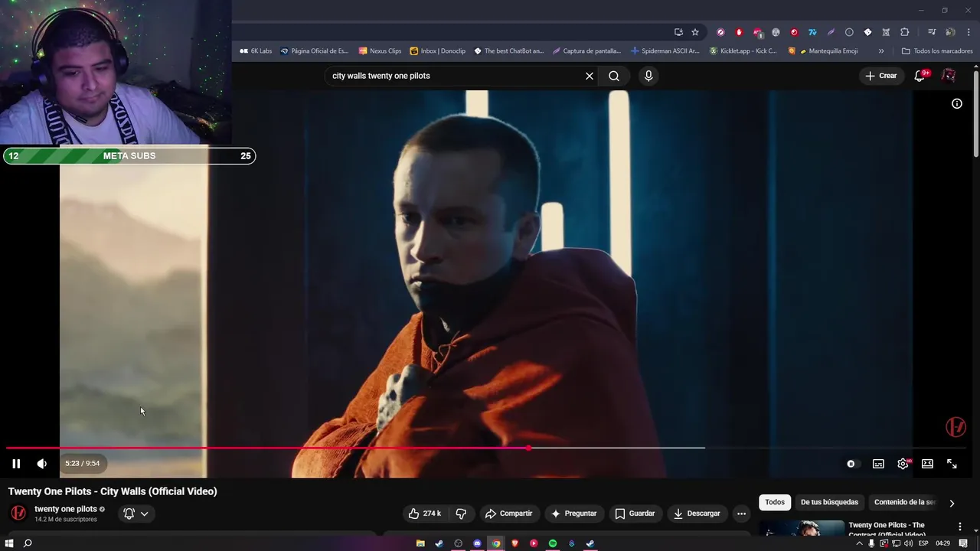Click the page vertical scrollbar
Viewport: 980px width, 551px height.
(x=976, y=115)
